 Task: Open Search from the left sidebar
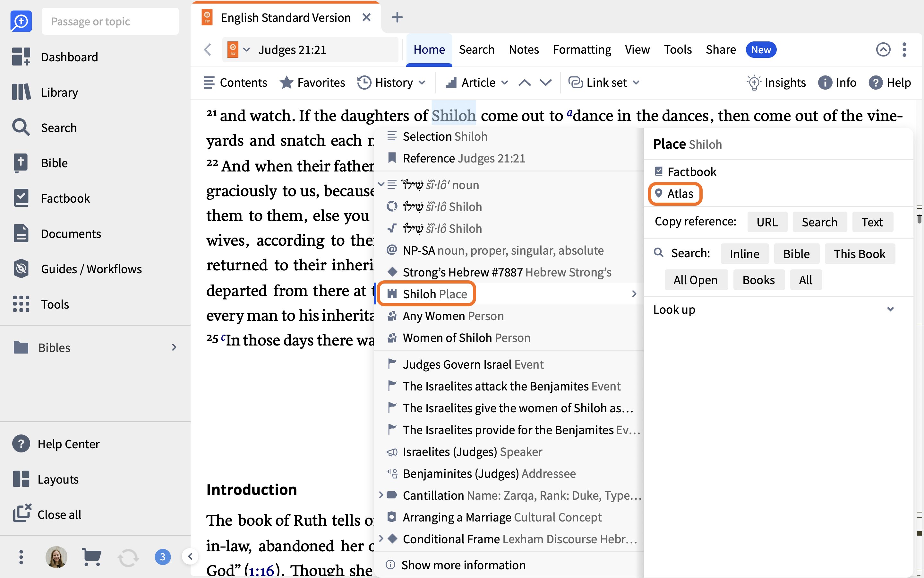(x=44, y=128)
